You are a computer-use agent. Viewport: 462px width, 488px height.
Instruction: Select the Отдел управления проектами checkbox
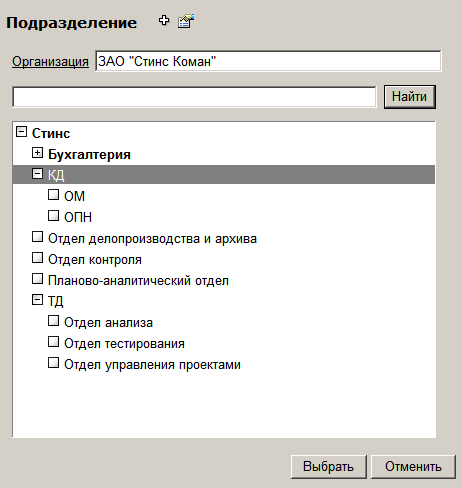pyautogui.click(x=53, y=363)
